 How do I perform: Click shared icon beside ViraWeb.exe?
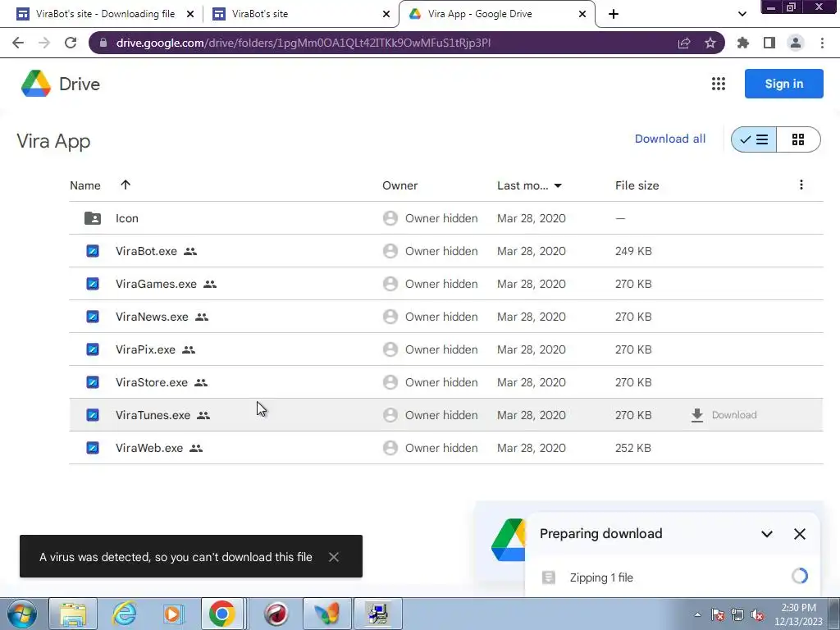coord(196,448)
